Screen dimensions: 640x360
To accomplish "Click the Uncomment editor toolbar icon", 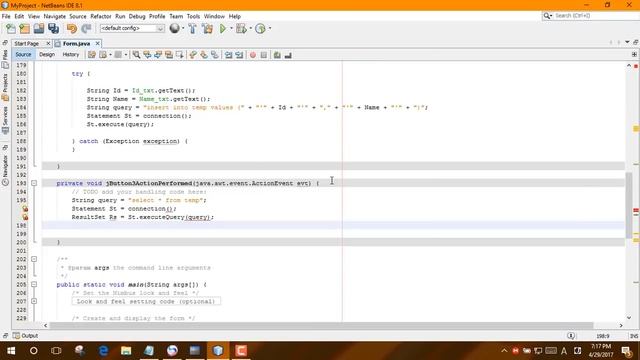I will [288, 55].
